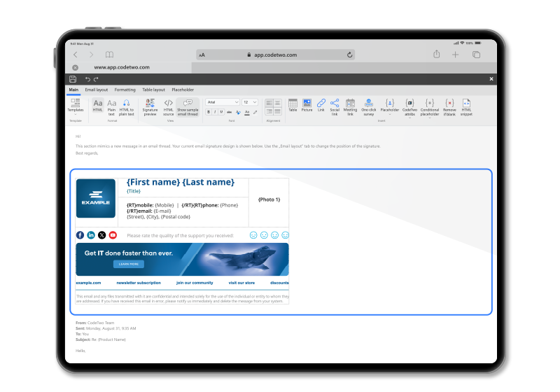The image size is (560, 392).
Task: Insert an HTML snippet
Action: pyautogui.click(x=466, y=107)
